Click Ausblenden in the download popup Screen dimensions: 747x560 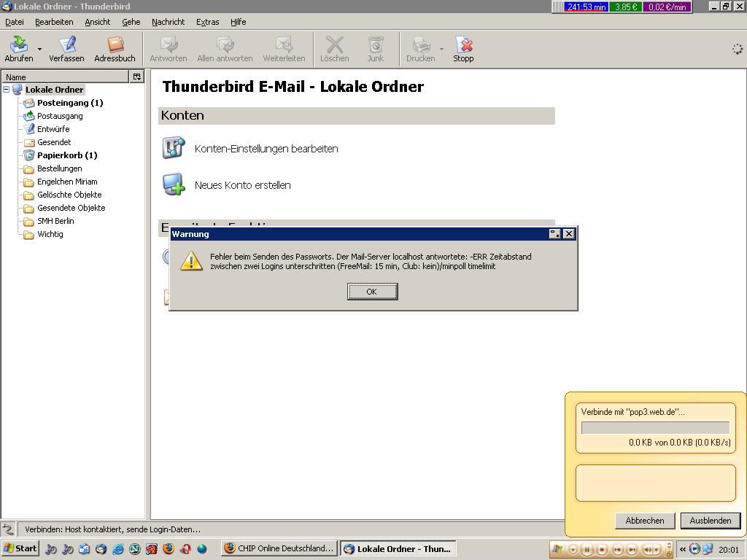[711, 521]
